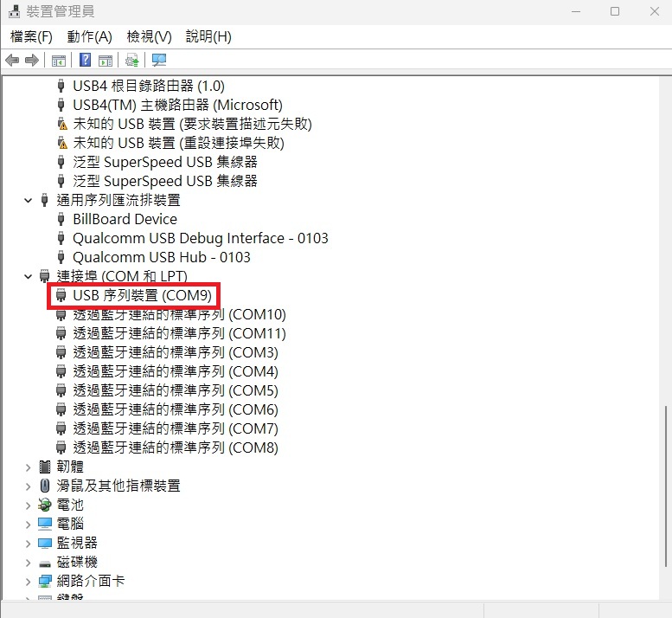Click the icon of 通用序列匯流排裝置 category
Image resolution: width=672 pixels, height=618 pixels.
point(45,200)
